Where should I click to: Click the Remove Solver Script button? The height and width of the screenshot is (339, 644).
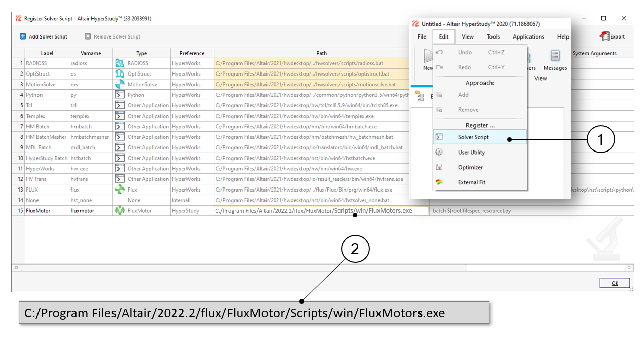click(x=112, y=36)
